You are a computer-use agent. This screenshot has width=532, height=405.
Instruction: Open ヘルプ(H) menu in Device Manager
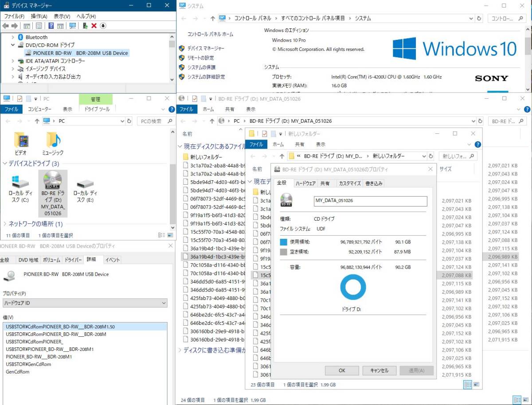(x=86, y=16)
